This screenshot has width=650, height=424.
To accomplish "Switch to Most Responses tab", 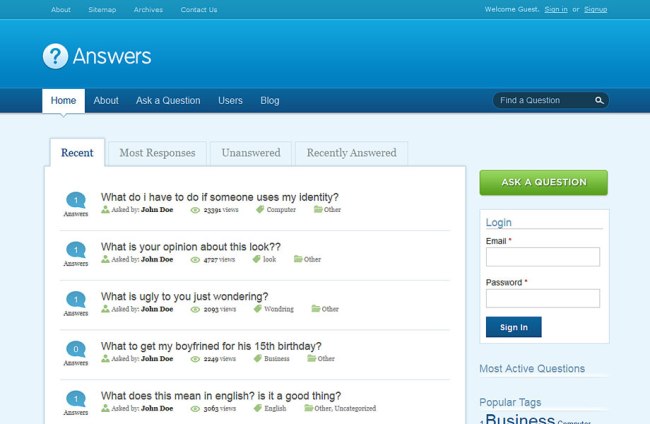I will pyautogui.click(x=157, y=153).
